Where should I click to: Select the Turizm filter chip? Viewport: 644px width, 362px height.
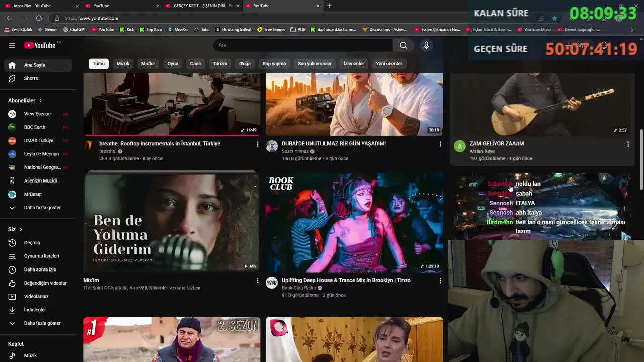click(220, 64)
